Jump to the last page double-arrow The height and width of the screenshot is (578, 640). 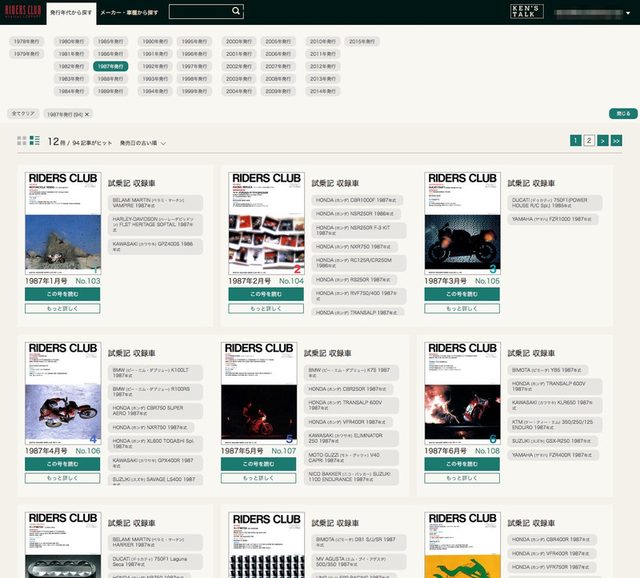point(616,141)
